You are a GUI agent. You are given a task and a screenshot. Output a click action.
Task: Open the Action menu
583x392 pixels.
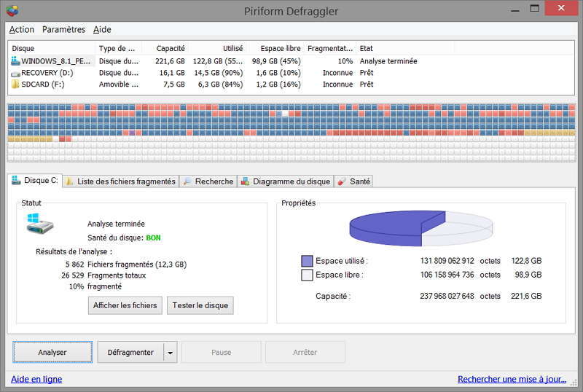click(x=22, y=29)
